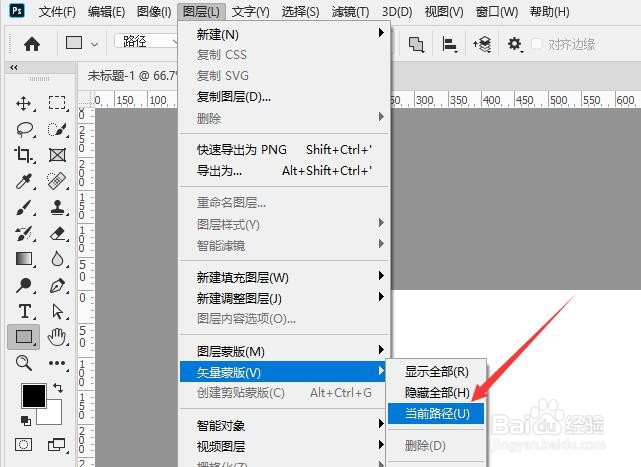Choose 当前路径(U) in vector mask submenu

point(436,413)
